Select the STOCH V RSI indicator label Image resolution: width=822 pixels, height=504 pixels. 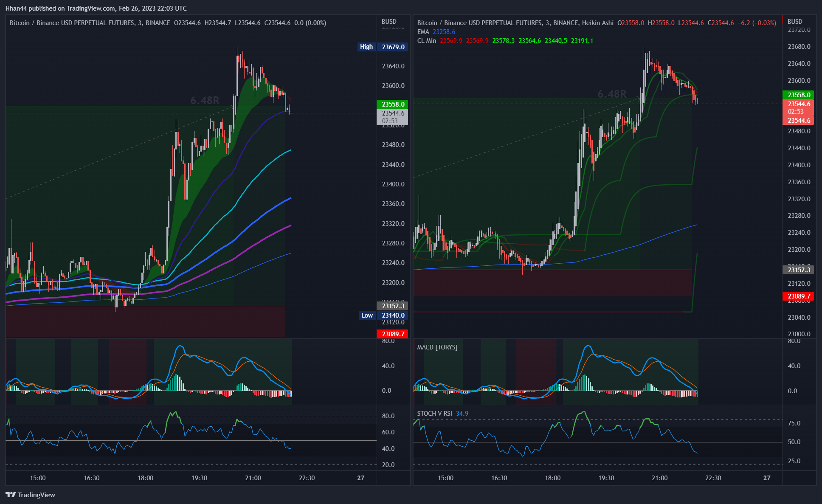434,414
